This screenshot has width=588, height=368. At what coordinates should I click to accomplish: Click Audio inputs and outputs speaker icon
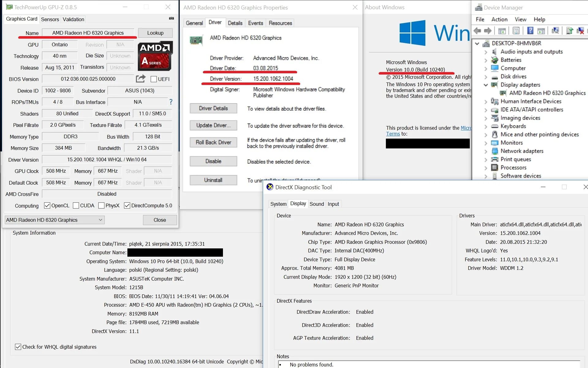click(494, 52)
